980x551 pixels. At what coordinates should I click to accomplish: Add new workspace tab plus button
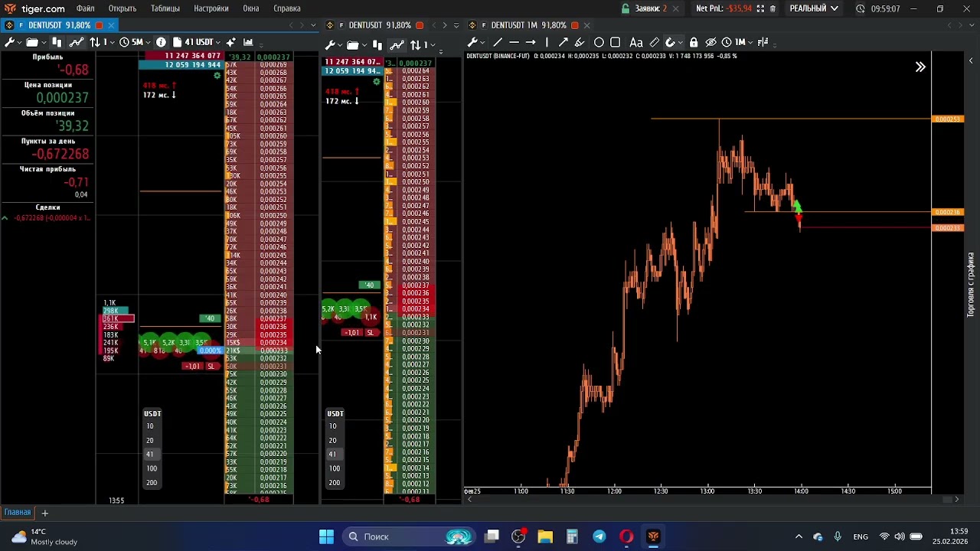coord(44,513)
